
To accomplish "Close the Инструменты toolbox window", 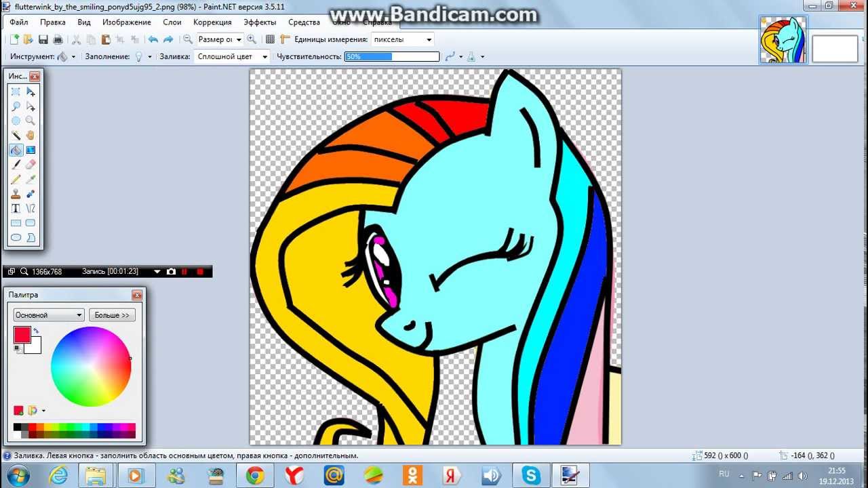I will (x=35, y=77).
